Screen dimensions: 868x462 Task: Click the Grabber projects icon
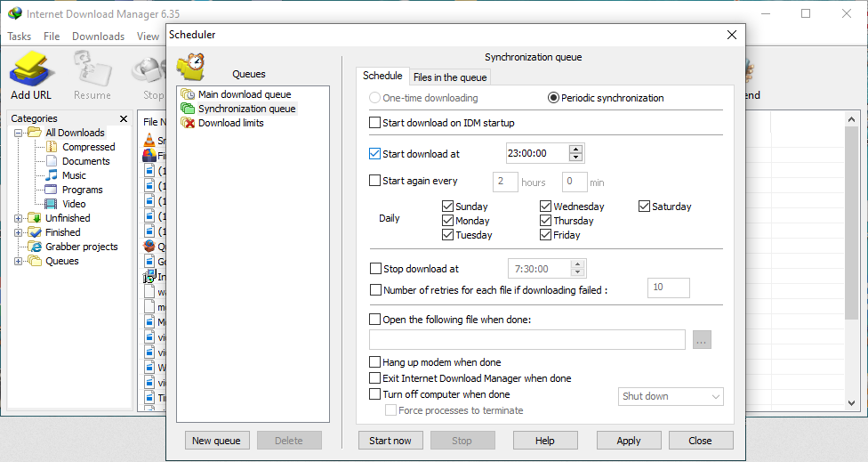[x=35, y=247]
